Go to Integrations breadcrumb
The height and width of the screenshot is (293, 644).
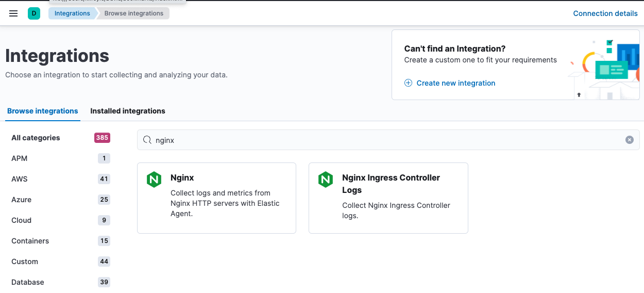point(72,13)
